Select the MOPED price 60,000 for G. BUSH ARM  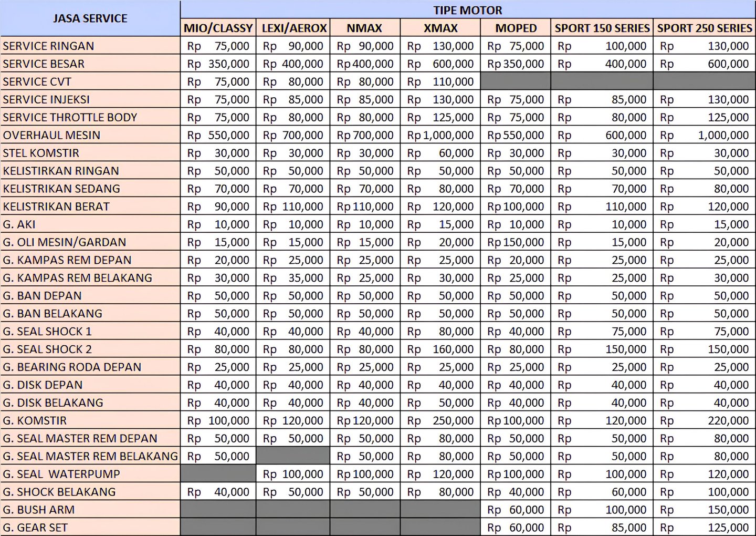tap(516, 510)
